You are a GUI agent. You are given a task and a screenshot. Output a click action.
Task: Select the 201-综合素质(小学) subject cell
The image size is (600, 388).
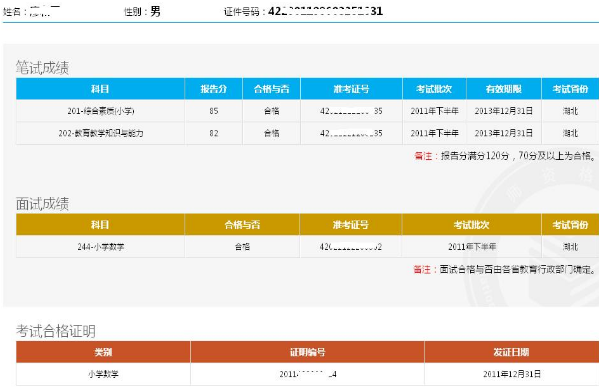point(101,111)
